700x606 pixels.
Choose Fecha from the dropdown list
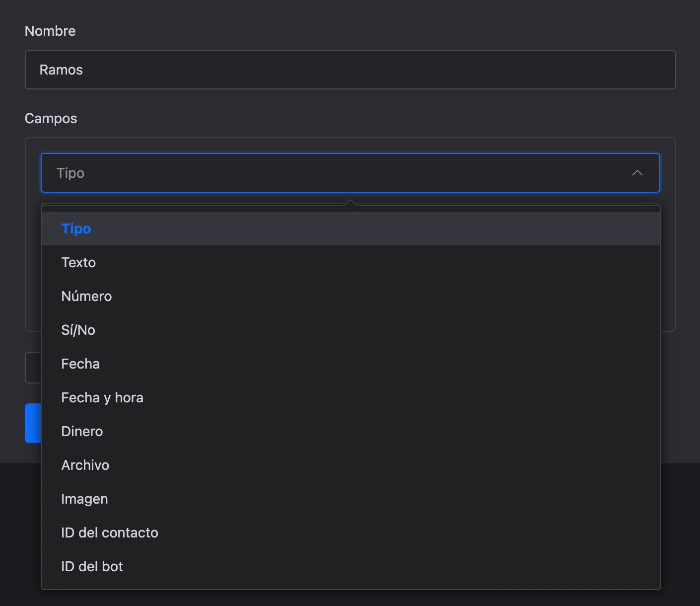[x=350, y=364]
